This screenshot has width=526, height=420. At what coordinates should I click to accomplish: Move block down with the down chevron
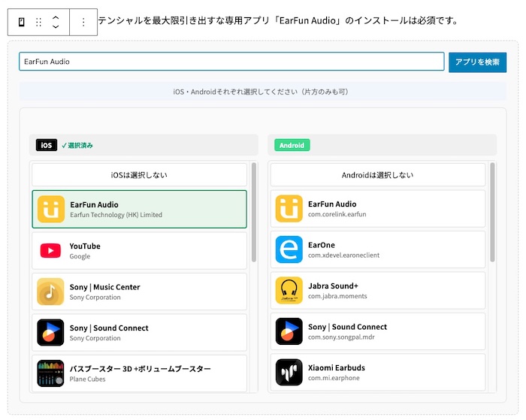point(56,27)
